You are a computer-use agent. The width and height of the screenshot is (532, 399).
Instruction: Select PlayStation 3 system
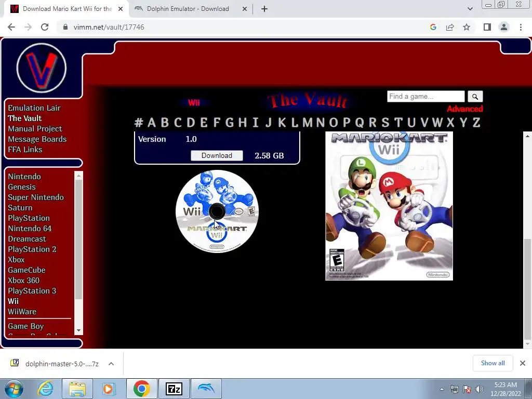coord(32,291)
